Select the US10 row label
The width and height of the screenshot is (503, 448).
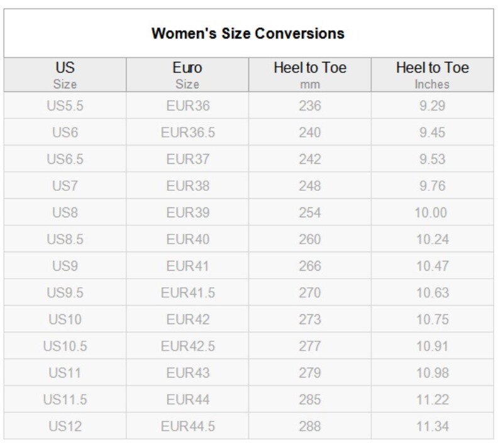pos(65,319)
